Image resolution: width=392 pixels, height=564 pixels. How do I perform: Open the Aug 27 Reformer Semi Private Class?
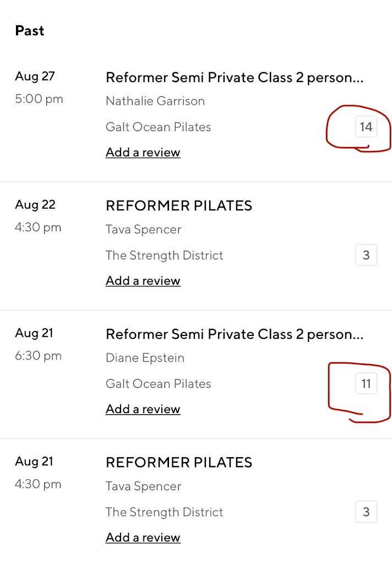[x=235, y=78]
